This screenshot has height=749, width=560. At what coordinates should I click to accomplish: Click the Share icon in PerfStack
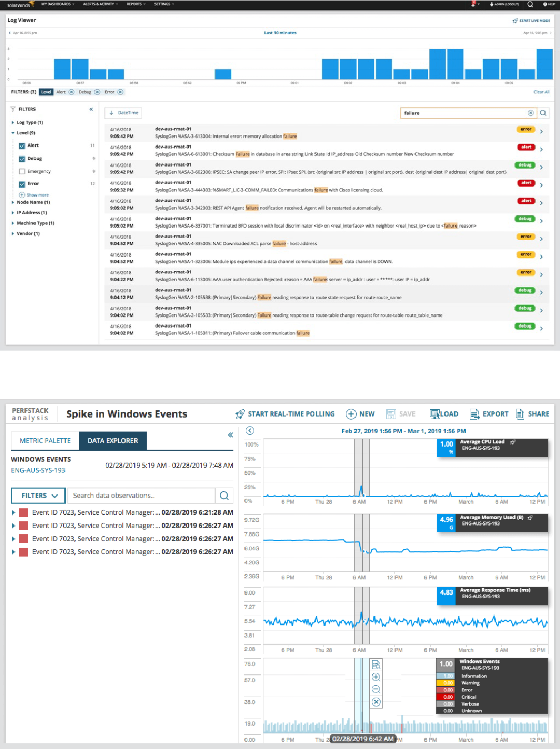[520, 414]
